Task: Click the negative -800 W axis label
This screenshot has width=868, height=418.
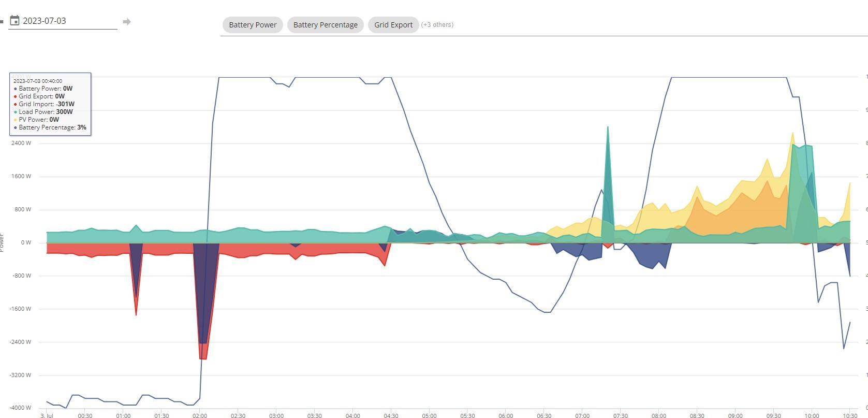Action: click(x=22, y=276)
